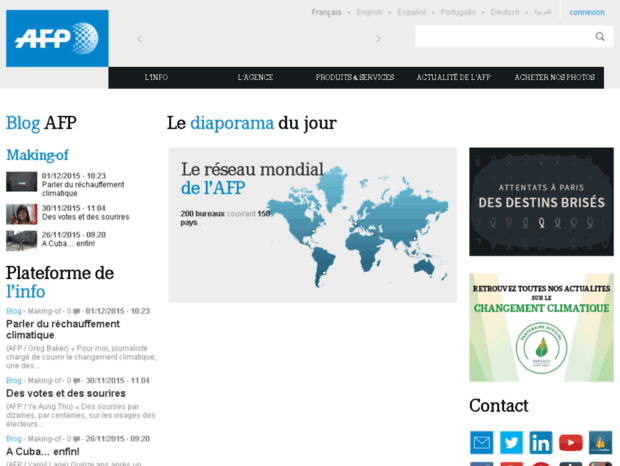This screenshot has width=620, height=466.
Task: Open the PRODUITS & SERVICES menu
Action: pyautogui.click(x=354, y=77)
